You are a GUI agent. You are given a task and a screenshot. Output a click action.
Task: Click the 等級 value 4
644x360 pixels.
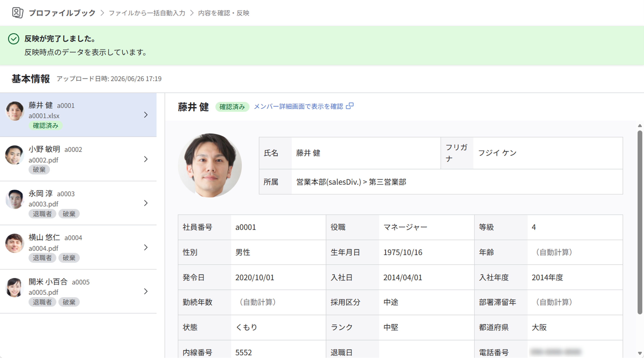533,227
